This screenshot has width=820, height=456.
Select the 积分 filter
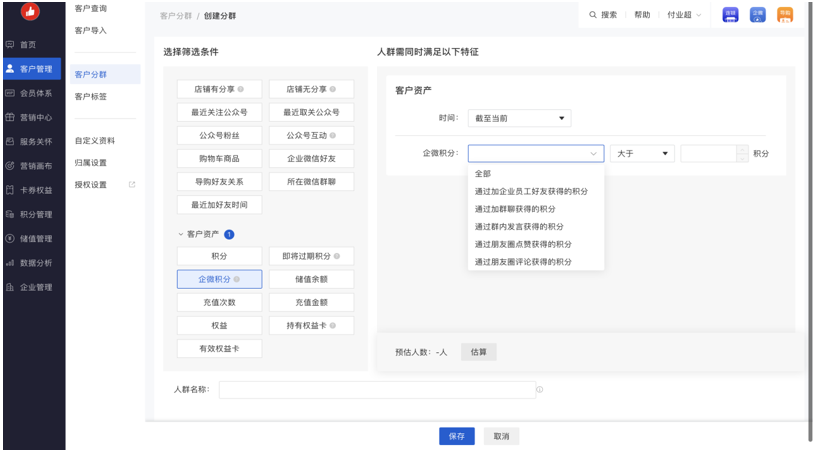tap(219, 256)
